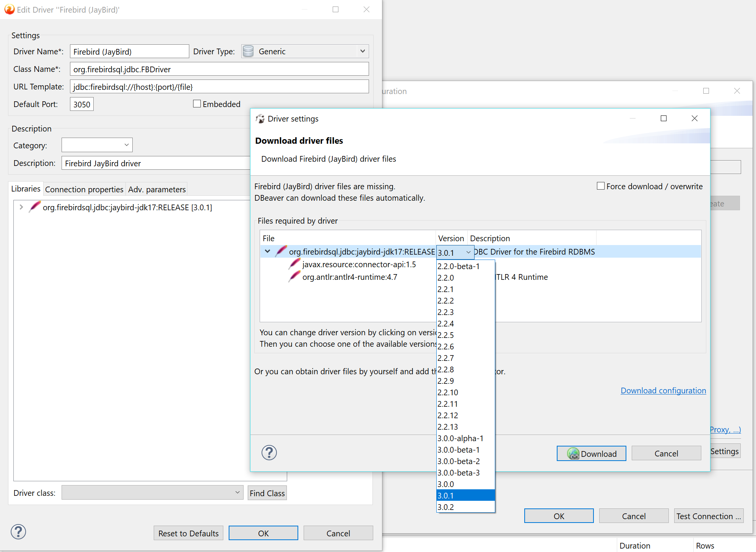The height and width of the screenshot is (552, 756).
Task: Click the feather icon of jaybird-jdk17 row in Files table
Action: tap(281, 251)
